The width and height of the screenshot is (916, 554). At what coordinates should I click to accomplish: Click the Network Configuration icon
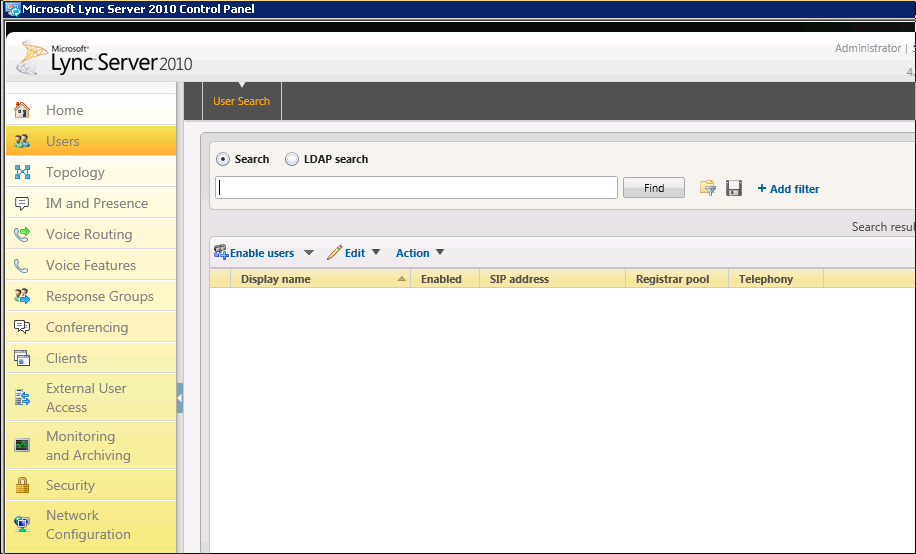click(22, 524)
